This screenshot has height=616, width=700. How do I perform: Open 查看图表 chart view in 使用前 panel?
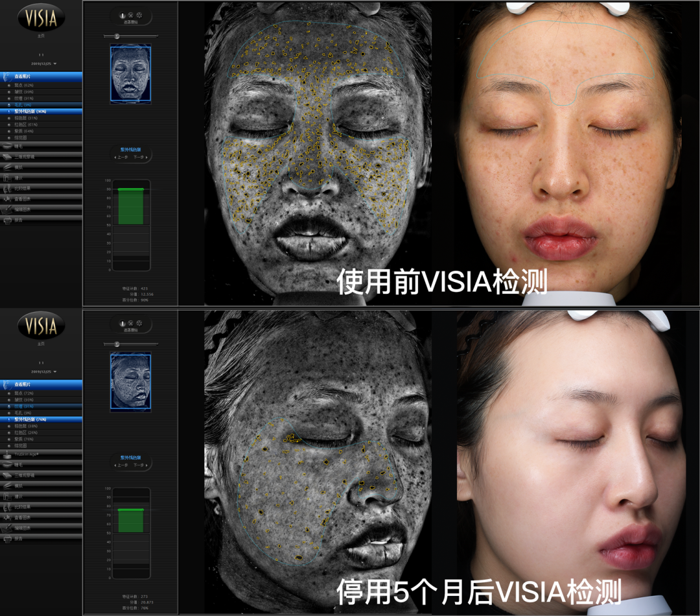pyautogui.click(x=41, y=199)
